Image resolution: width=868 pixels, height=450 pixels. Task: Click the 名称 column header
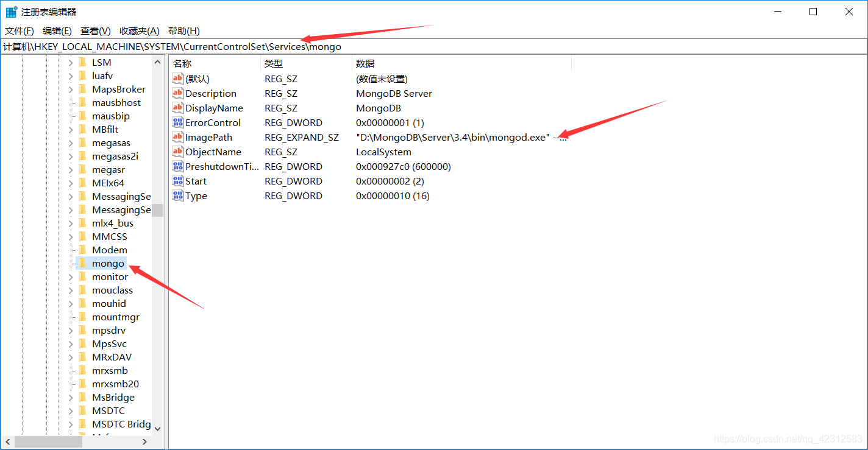pos(215,63)
